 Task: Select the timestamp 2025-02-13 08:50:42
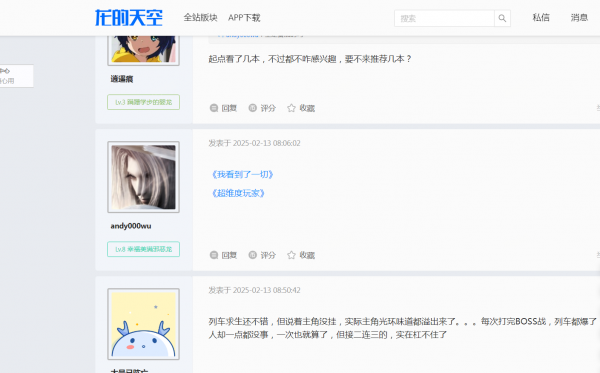tap(266, 290)
